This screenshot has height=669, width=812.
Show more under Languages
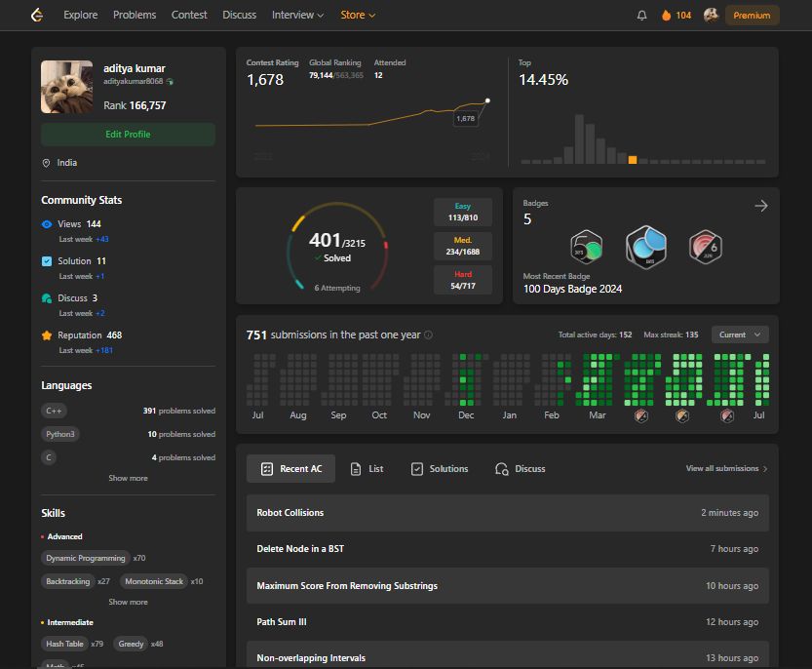pos(128,478)
